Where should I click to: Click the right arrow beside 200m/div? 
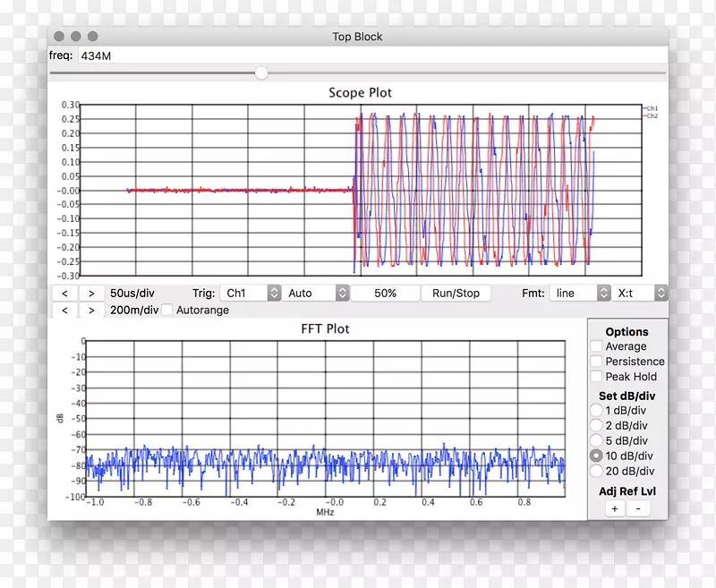pos(91,311)
